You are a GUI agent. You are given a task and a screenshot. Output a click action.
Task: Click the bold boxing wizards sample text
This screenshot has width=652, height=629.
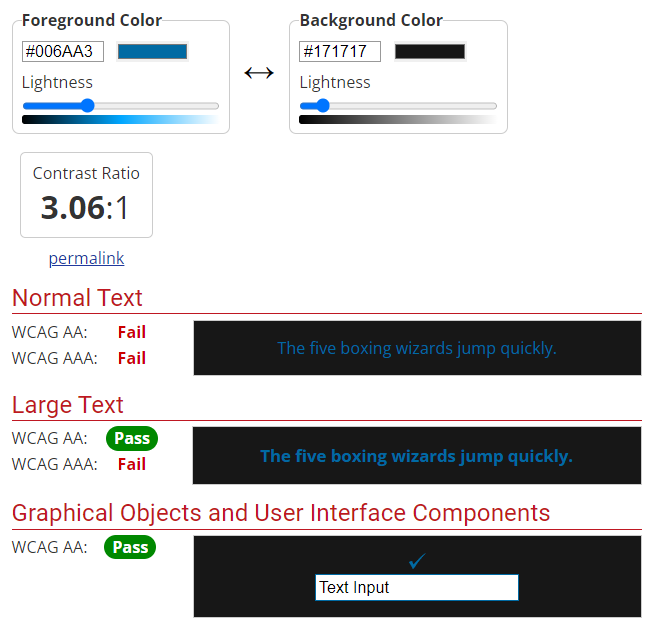417,456
